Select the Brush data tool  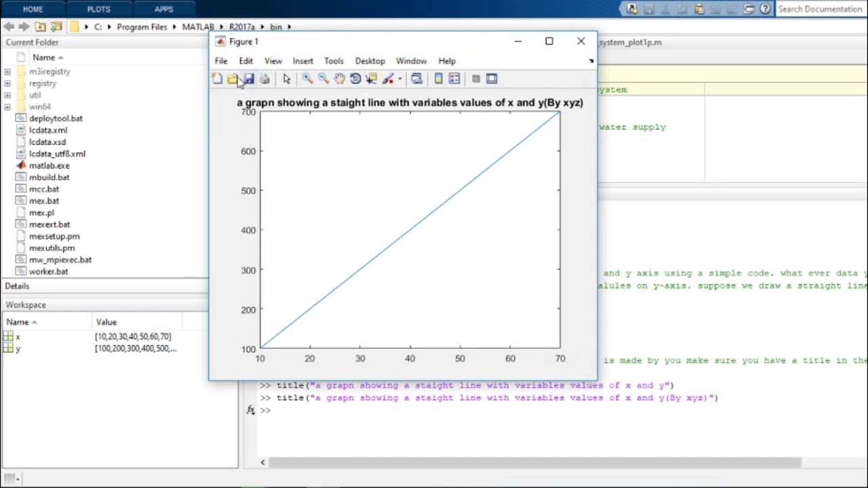coord(388,79)
